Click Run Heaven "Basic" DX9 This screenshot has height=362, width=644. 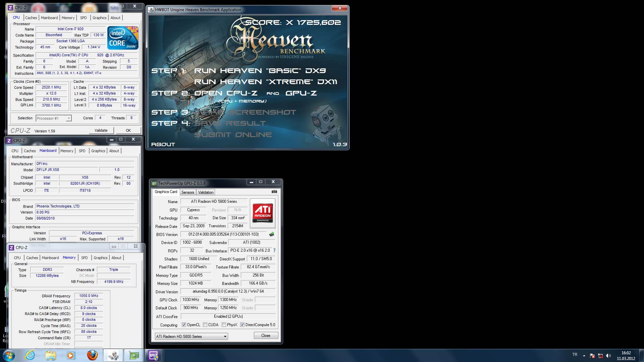click(x=260, y=71)
